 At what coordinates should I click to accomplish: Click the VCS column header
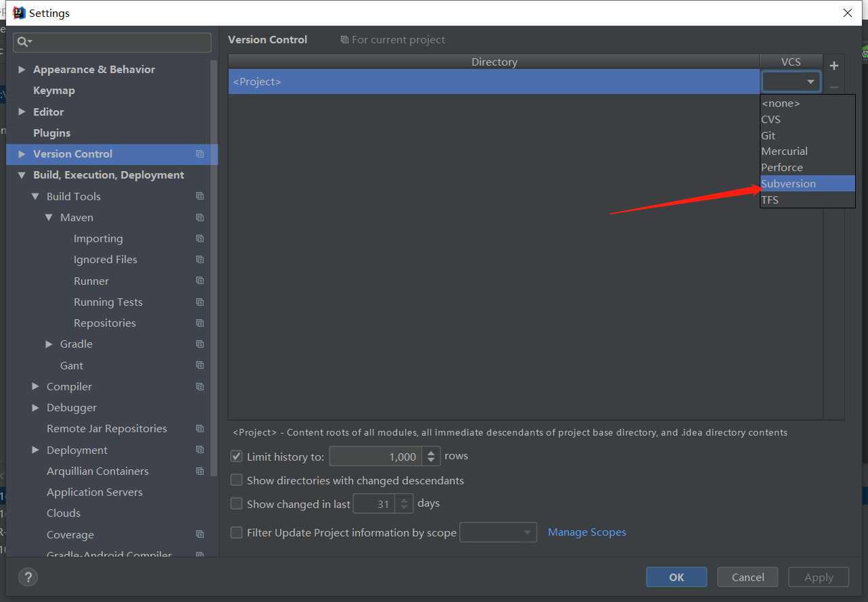pyautogui.click(x=791, y=62)
